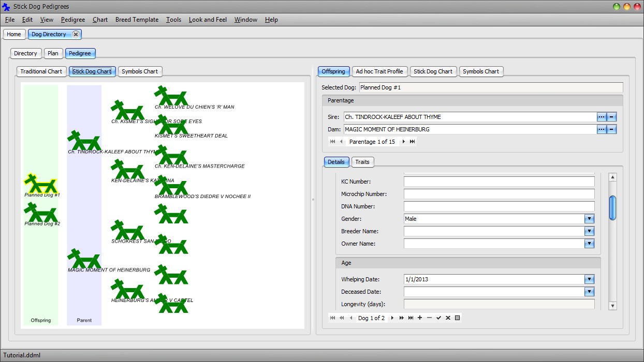Click the Planned Dog #2 stick dog icon

[40, 213]
